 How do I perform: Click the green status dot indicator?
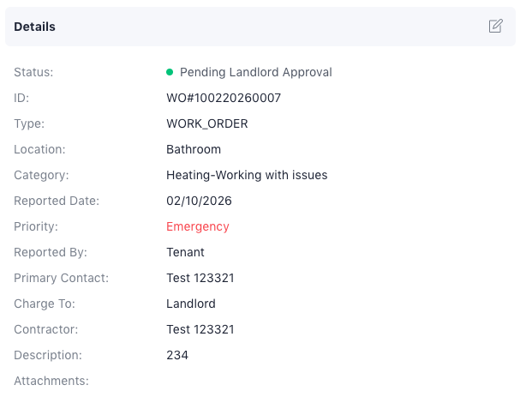tap(170, 72)
